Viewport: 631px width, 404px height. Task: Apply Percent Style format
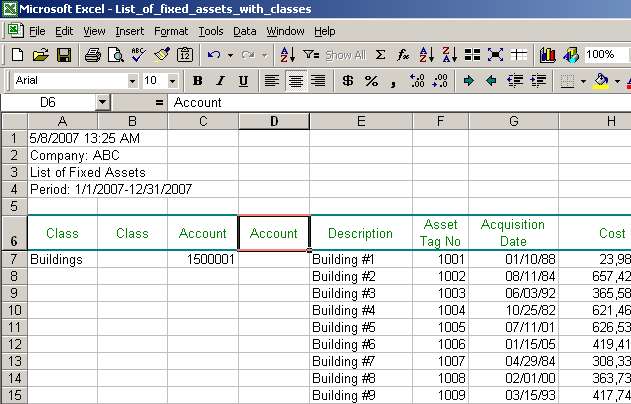371,81
